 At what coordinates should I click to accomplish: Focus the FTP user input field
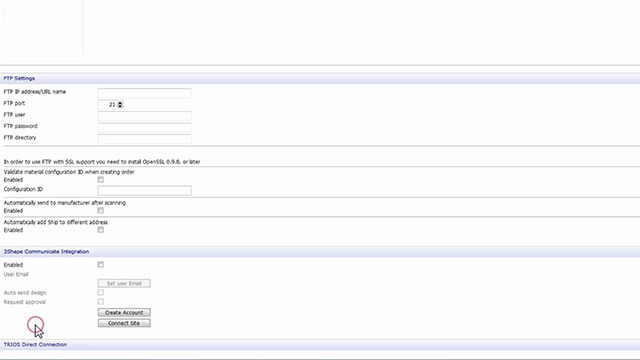coord(144,116)
